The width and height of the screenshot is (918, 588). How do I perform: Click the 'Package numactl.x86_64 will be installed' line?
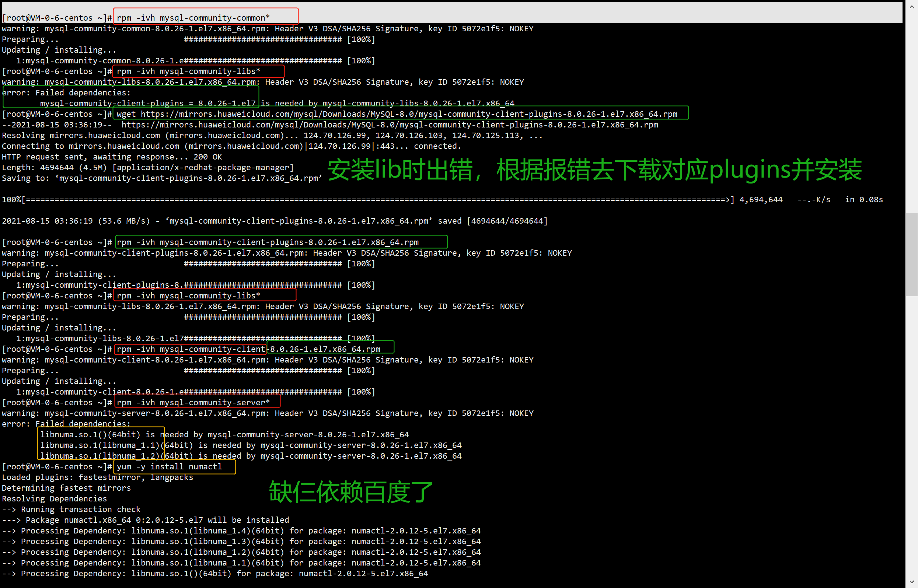[145, 520]
